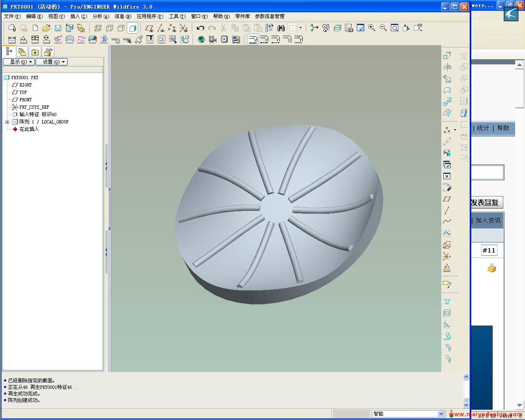Viewport: 525px width, 420px height.
Task: Switch to the Model Tree navigator tab
Action: tap(9, 52)
